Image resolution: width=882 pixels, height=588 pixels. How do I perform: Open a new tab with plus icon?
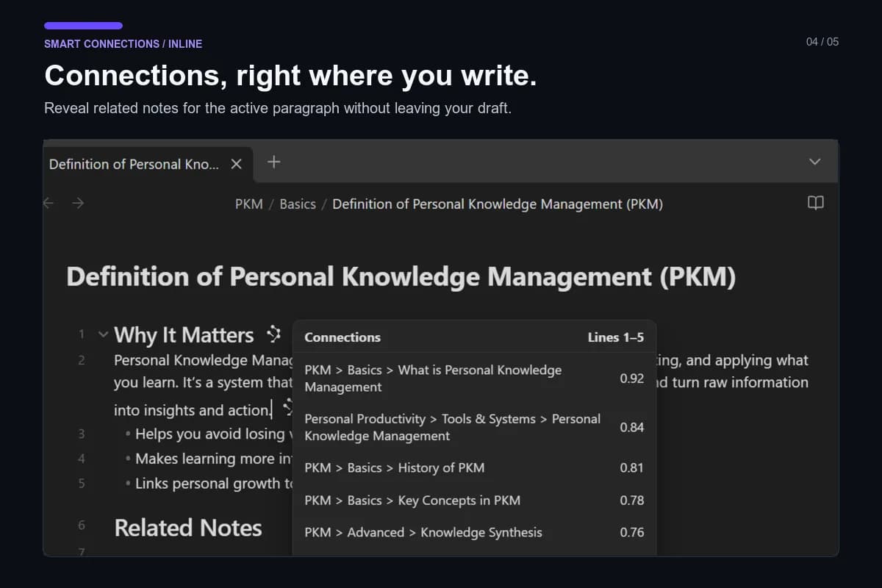(273, 162)
